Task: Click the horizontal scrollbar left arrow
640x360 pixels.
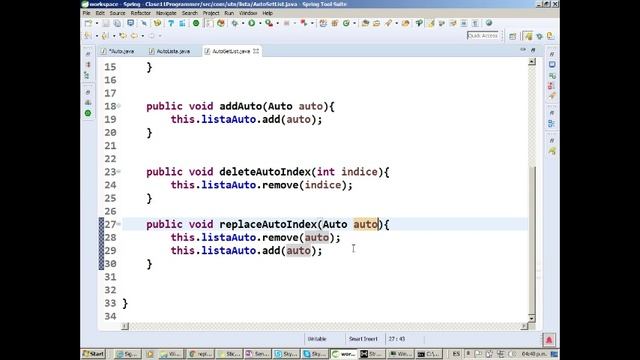Action: (x=125, y=326)
